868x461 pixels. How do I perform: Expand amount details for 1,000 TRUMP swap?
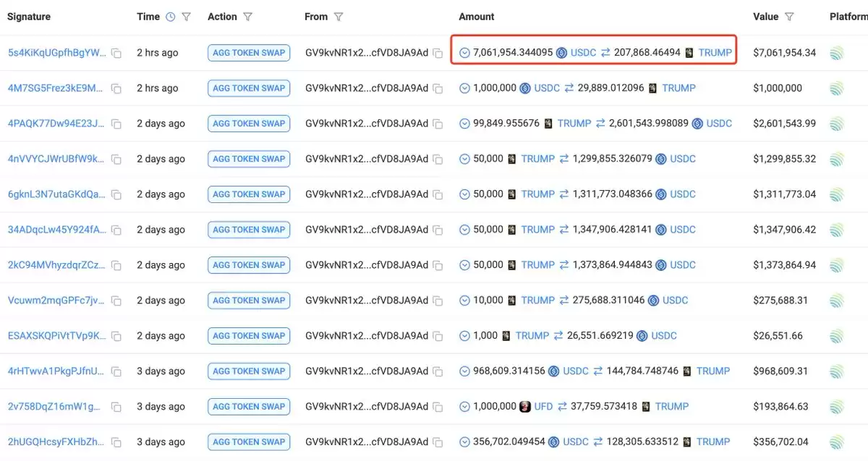(x=464, y=336)
